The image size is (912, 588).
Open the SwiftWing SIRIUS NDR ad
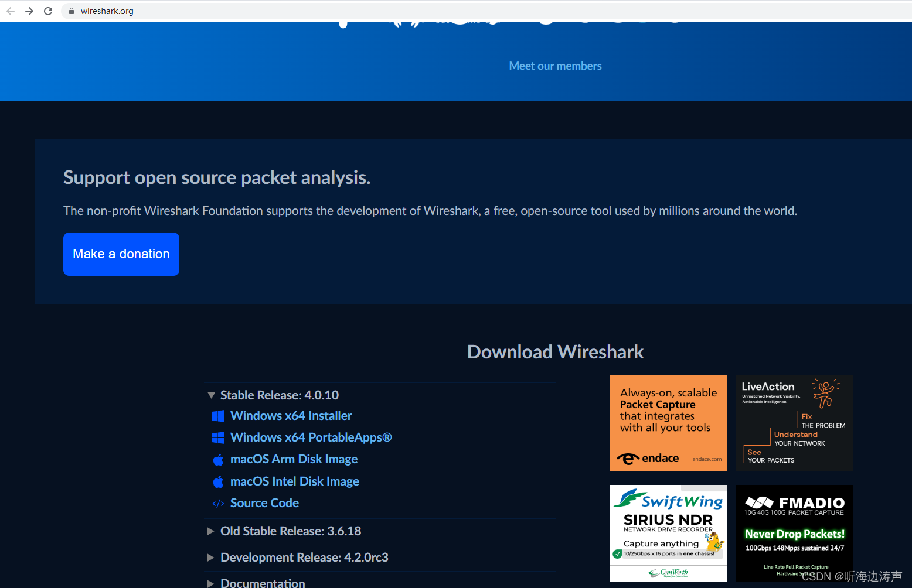pos(668,533)
